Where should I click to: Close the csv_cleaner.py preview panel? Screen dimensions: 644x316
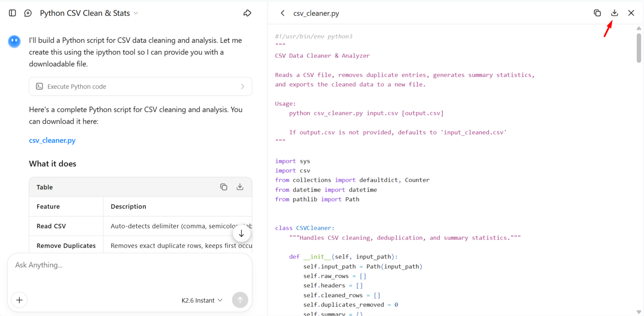tap(631, 13)
